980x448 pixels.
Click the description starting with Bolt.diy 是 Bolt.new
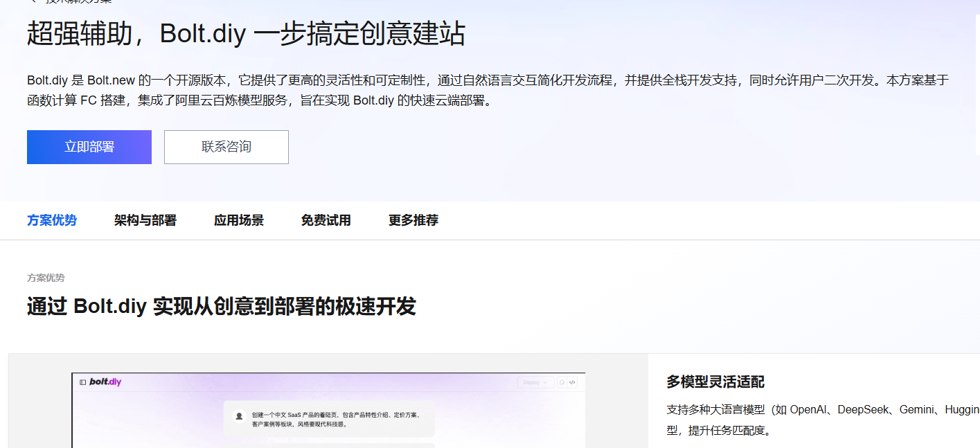point(488,90)
